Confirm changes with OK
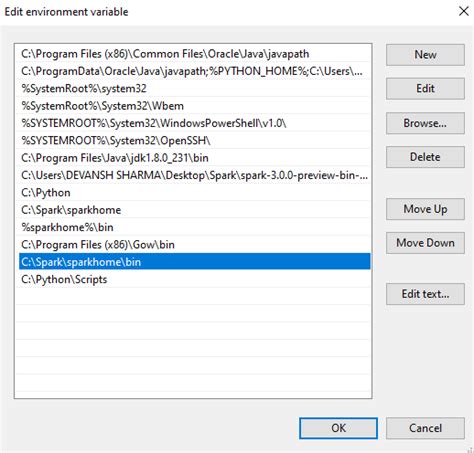 [338, 428]
